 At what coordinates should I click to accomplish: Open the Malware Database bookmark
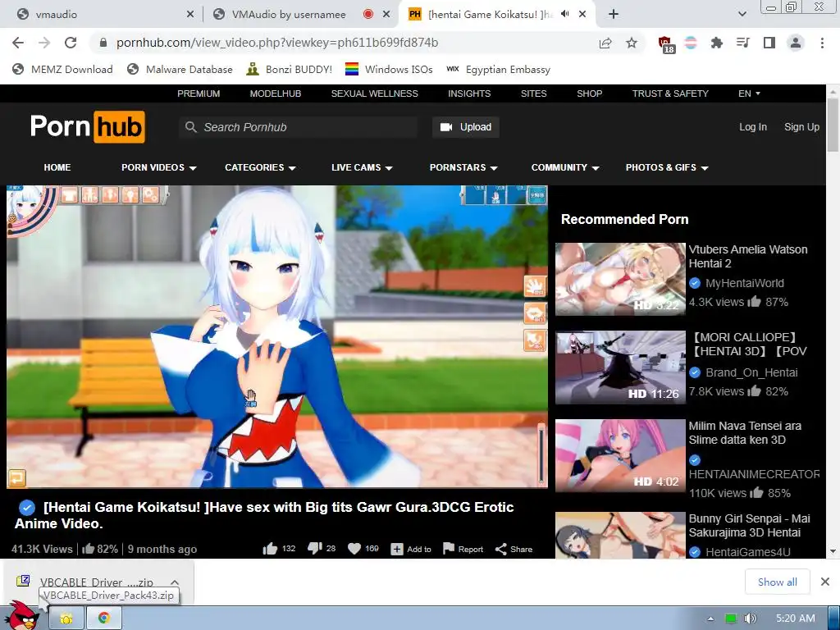pyautogui.click(x=180, y=69)
